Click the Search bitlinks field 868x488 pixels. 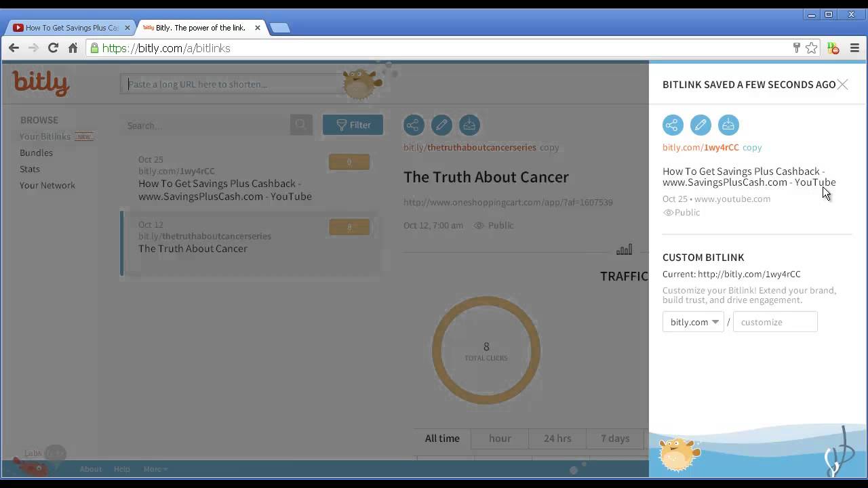coord(206,125)
